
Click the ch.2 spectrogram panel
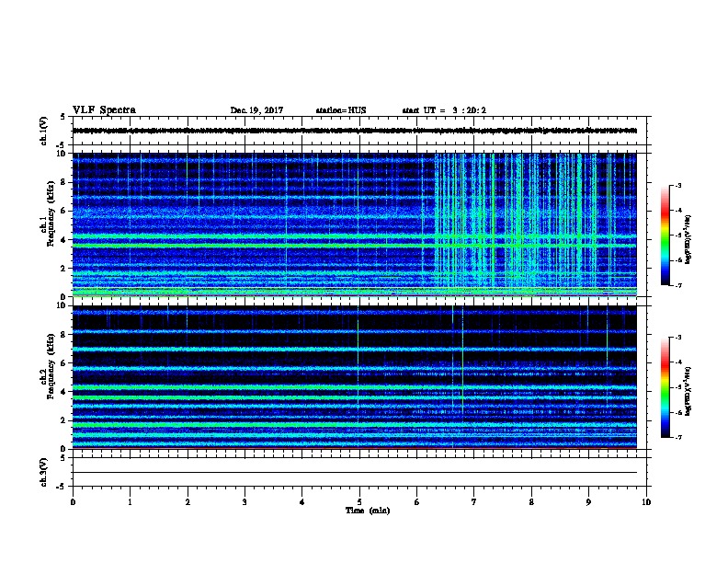pyautogui.click(x=355, y=377)
